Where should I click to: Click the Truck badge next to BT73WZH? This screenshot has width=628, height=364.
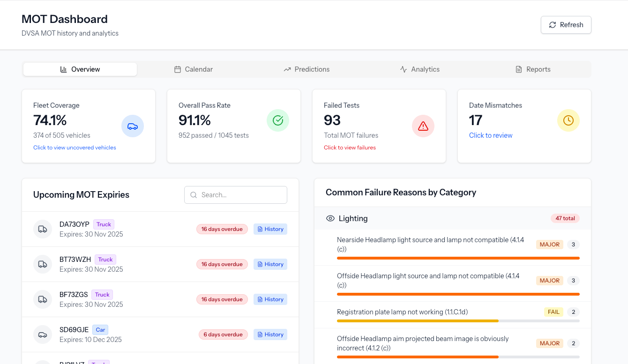[x=105, y=259]
